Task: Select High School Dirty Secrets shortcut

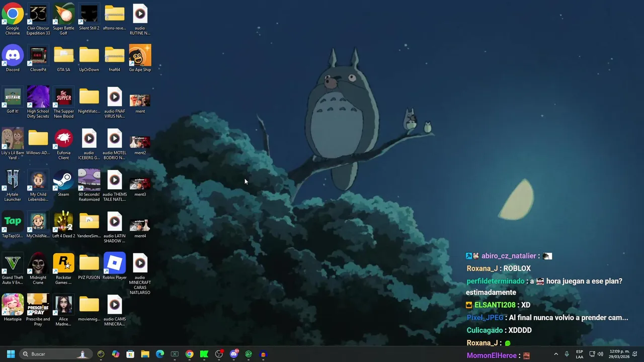Action: tap(38, 103)
